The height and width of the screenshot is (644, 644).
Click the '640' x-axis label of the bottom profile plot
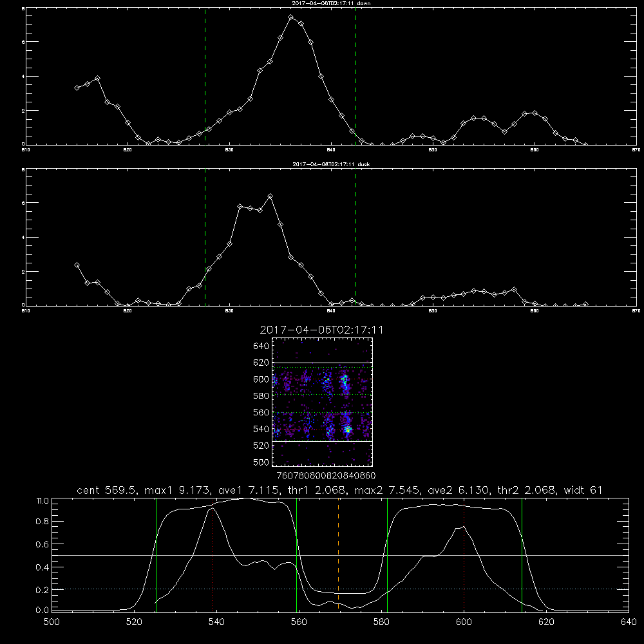[629, 621]
